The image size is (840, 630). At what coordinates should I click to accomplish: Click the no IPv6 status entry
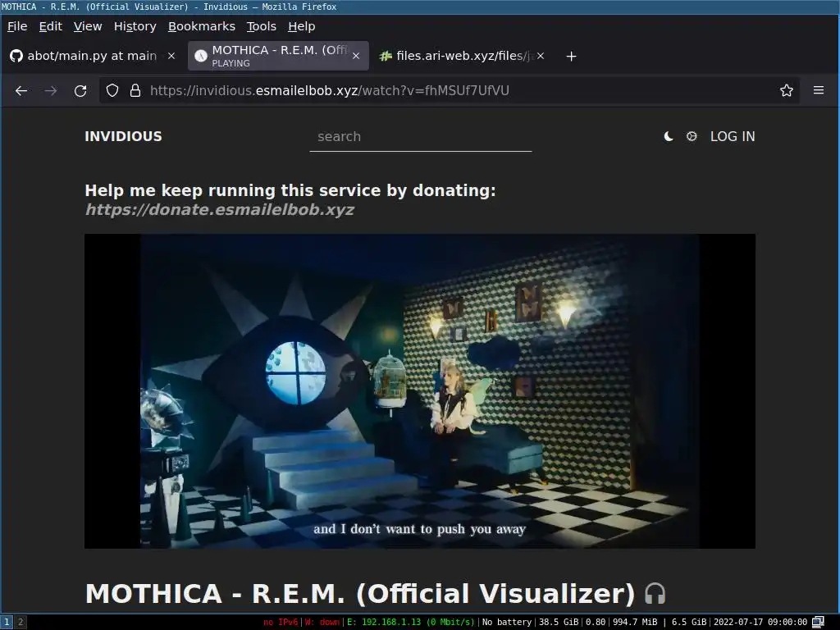(x=281, y=622)
